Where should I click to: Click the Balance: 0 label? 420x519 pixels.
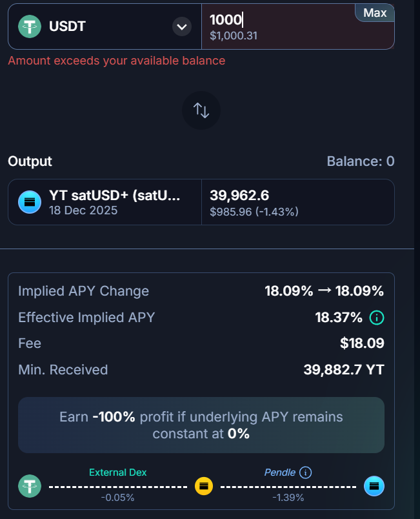coord(361,161)
